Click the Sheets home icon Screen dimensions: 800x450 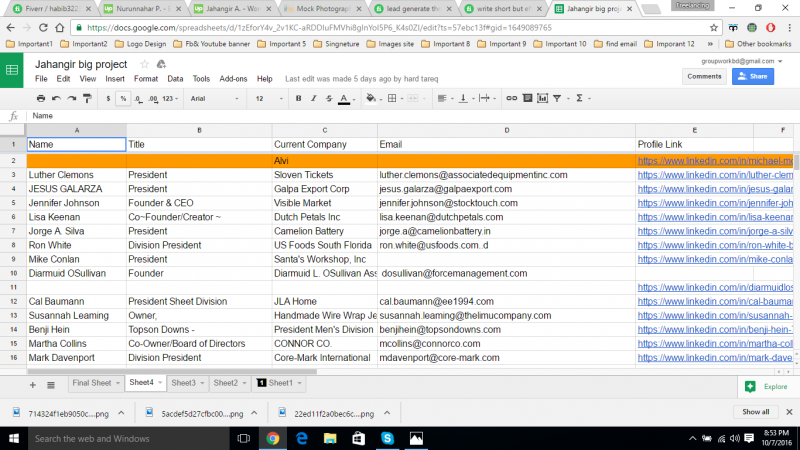point(12,70)
